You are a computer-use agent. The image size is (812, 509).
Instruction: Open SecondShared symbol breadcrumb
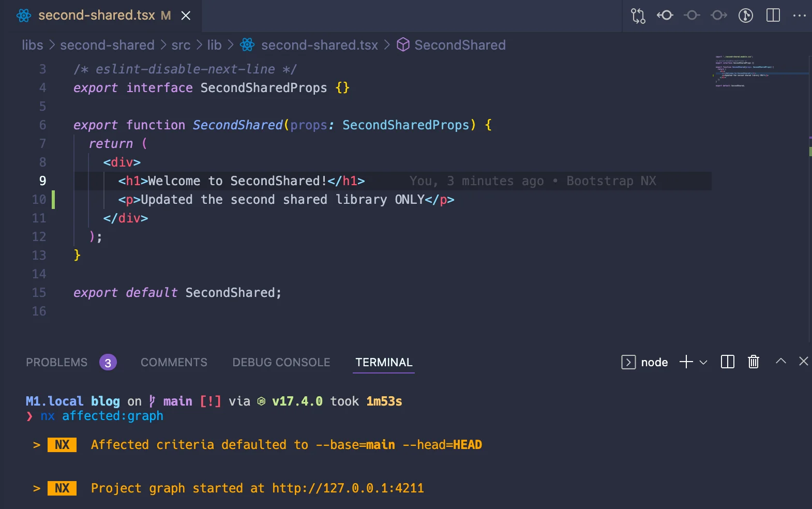point(459,45)
